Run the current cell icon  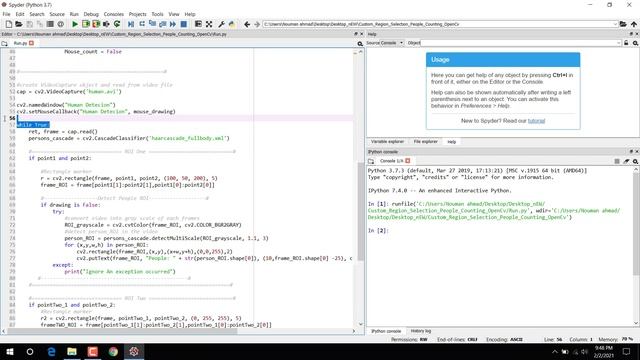tap(86, 24)
